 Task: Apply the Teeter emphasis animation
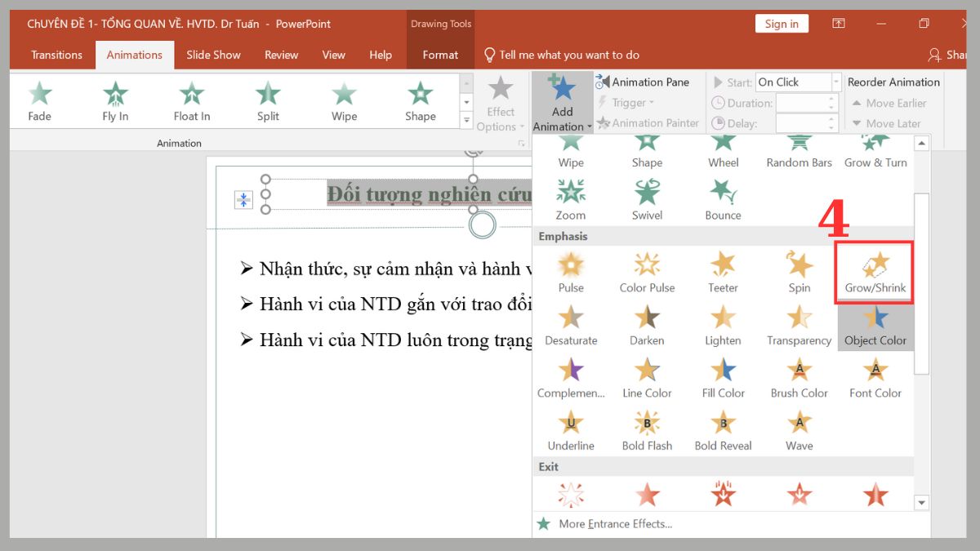tap(723, 272)
